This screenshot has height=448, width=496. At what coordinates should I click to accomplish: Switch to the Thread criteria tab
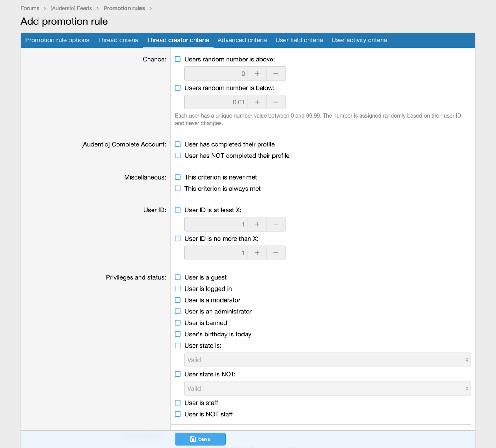click(x=118, y=40)
